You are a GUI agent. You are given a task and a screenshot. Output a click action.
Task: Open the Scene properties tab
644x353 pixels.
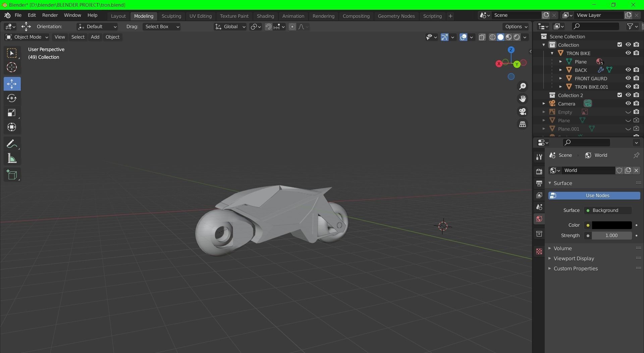click(539, 207)
